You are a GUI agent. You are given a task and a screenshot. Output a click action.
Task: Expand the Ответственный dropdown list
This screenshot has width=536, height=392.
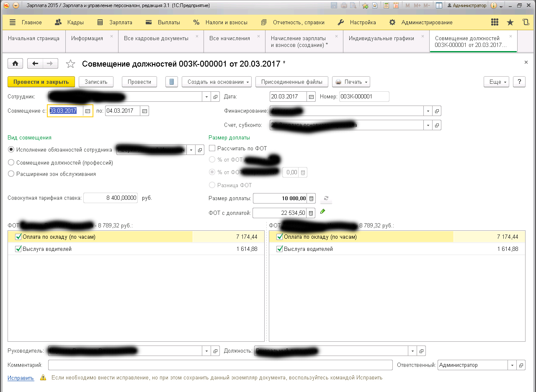click(x=512, y=365)
